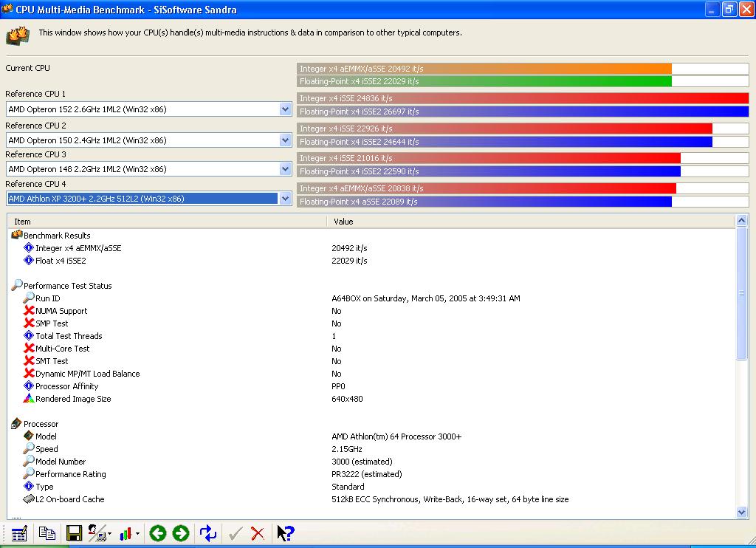
Task: Click the magnifier icon beside Speed
Action: [x=29, y=448]
